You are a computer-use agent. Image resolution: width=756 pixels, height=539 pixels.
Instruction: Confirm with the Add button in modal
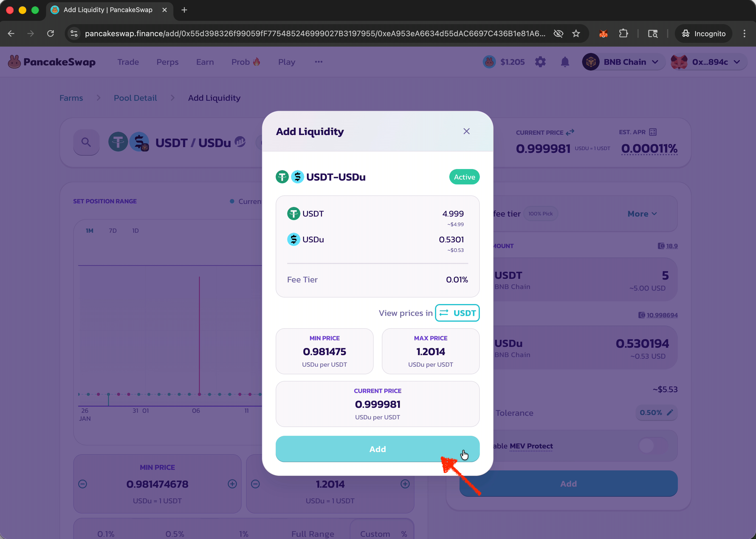377,449
